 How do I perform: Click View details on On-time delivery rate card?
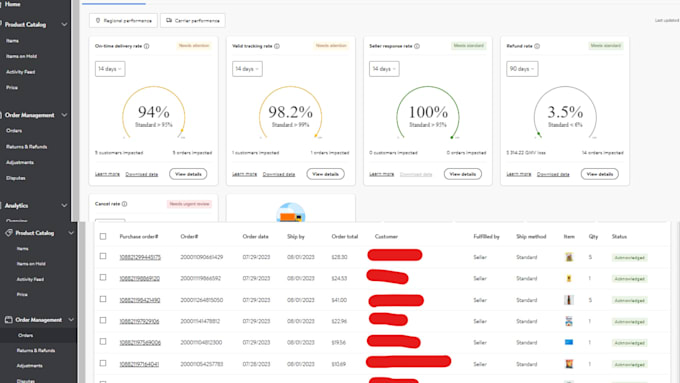[x=188, y=174]
